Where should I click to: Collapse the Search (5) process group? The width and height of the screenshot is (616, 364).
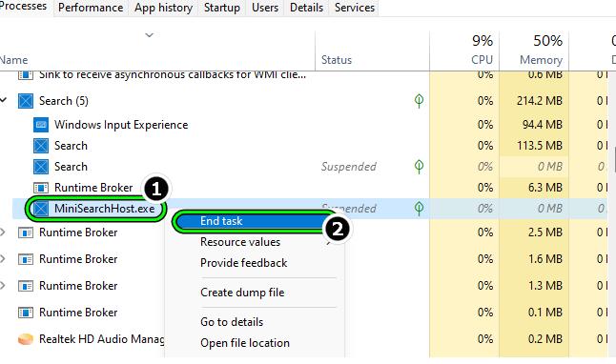(x=3, y=100)
